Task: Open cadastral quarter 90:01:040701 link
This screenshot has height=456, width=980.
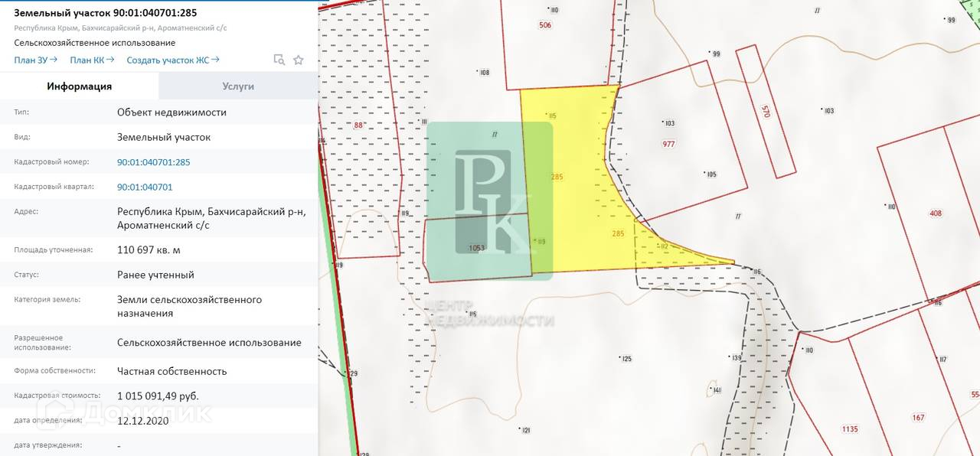Action: tap(145, 187)
